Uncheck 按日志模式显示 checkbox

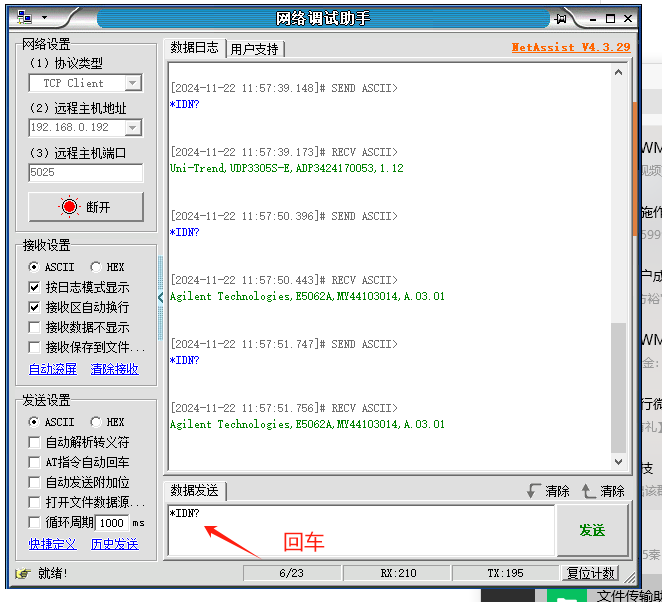35,287
